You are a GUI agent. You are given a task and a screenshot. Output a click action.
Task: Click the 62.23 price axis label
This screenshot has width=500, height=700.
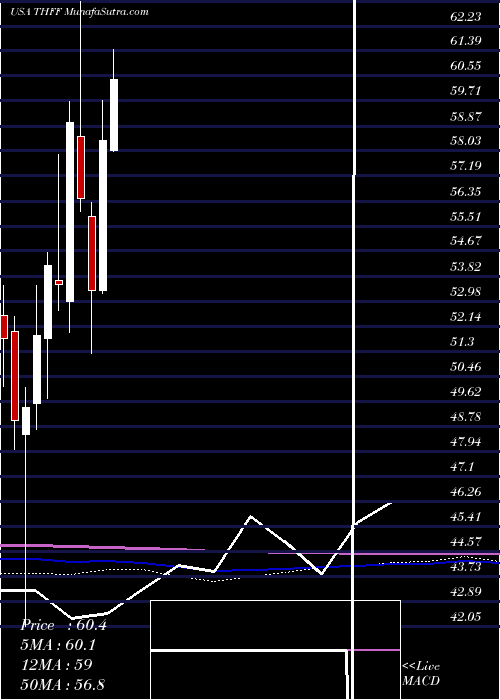[466, 17]
